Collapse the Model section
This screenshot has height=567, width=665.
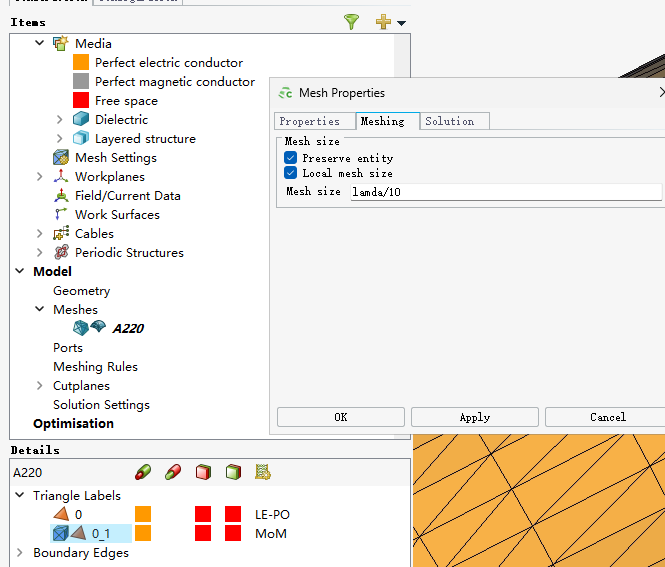point(20,271)
